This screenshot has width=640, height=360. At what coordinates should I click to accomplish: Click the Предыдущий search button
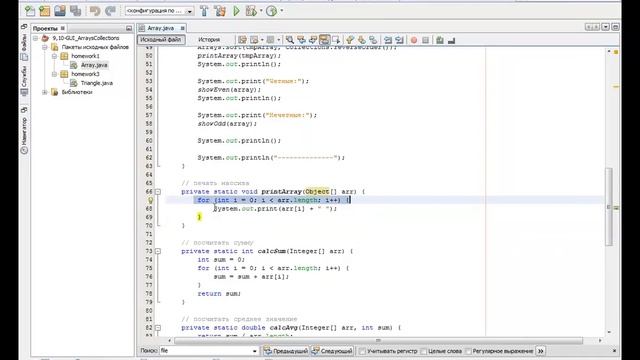point(286,351)
